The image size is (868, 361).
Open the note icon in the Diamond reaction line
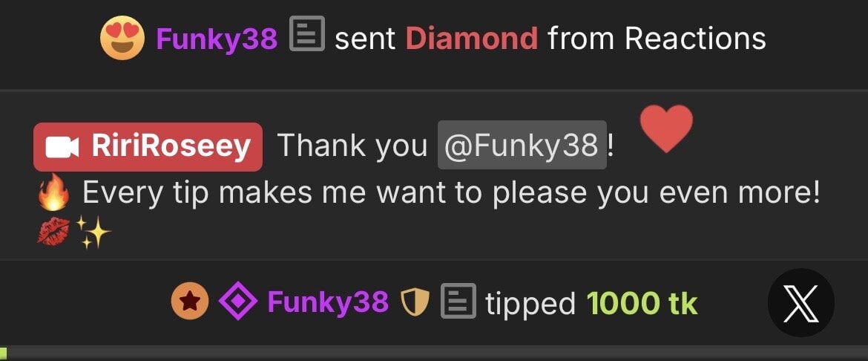pyautogui.click(x=307, y=33)
